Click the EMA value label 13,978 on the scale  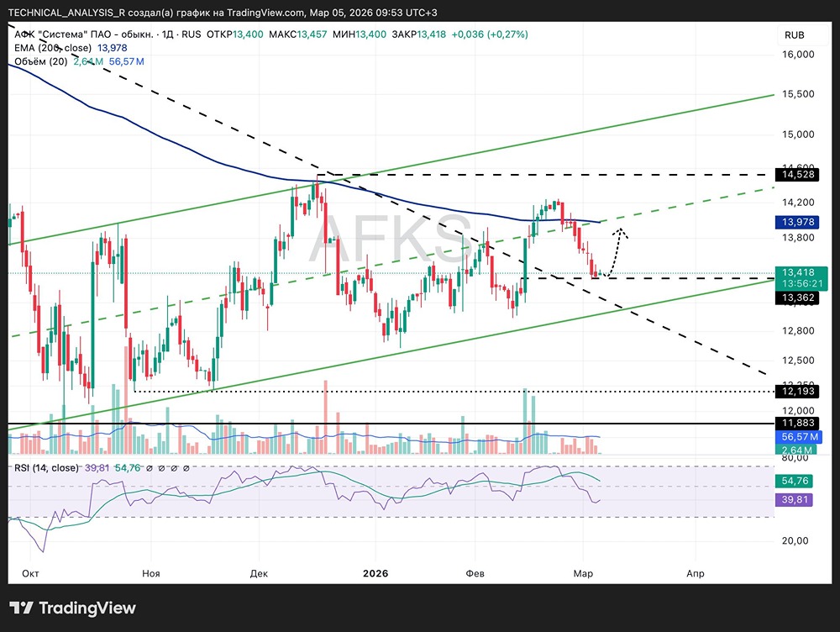point(796,222)
